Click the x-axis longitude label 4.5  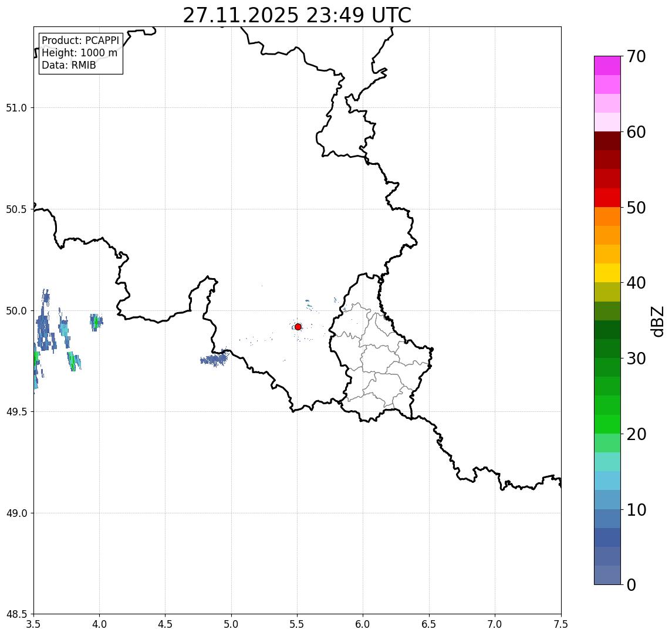coord(166,624)
